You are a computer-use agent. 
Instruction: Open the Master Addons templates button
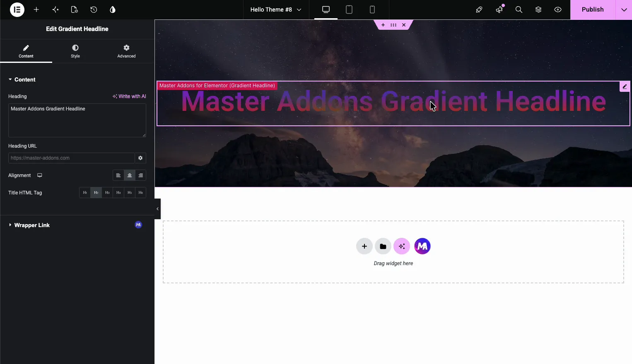[x=422, y=247]
